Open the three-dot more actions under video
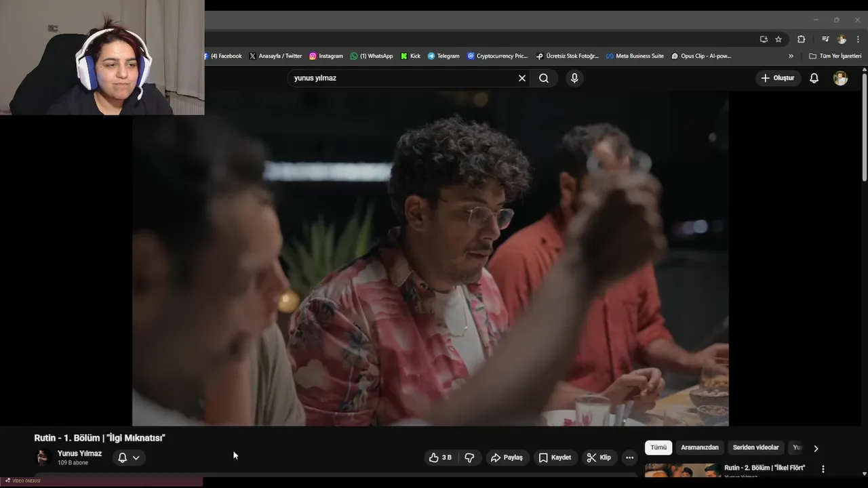The height and width of the screenshot is (488, 868). 629,457
